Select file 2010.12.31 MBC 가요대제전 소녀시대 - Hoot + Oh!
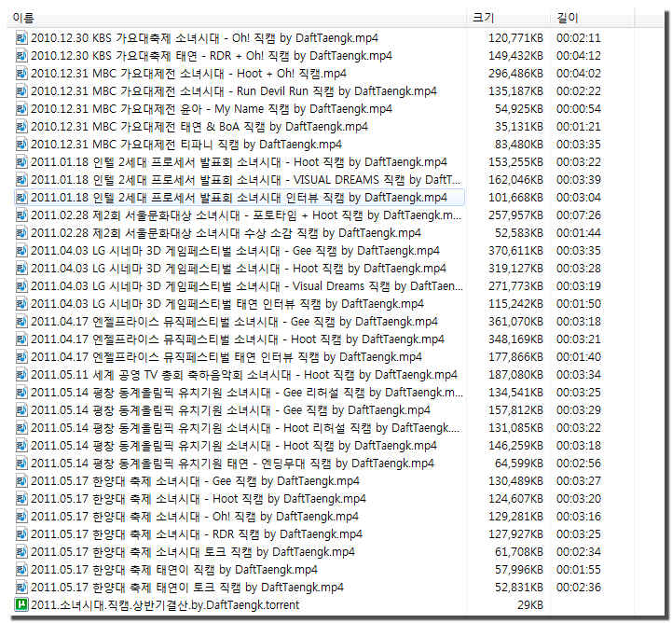This screenshot has width=672, height=623. pyautogui.click(x=188, y=74)
